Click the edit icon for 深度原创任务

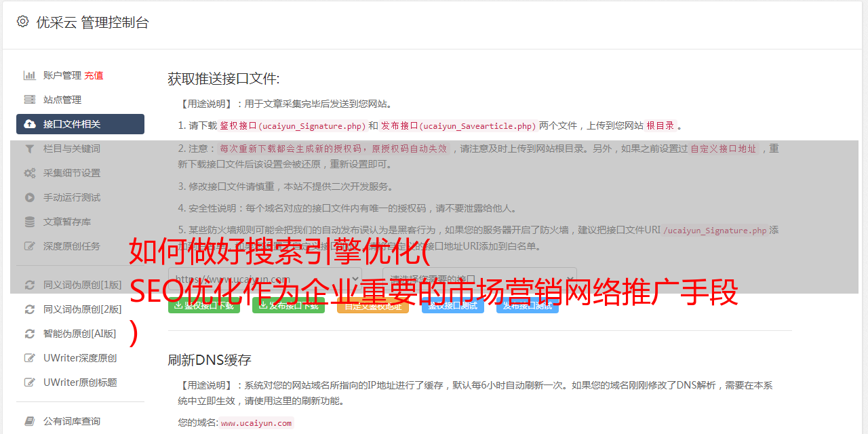click(30, 246)
